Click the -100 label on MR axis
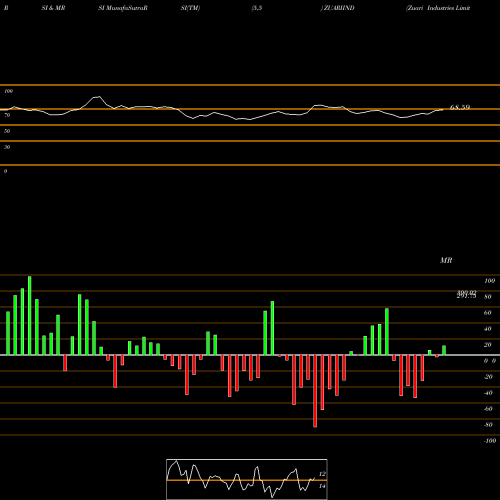The image size is (500, 500). coord(490,441)
